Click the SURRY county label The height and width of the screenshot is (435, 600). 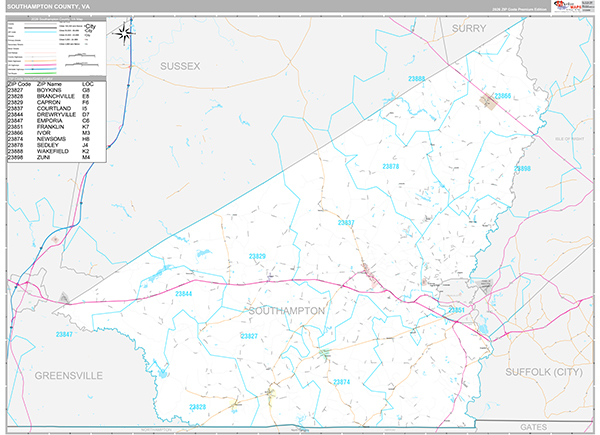click(x=469, y=29)
